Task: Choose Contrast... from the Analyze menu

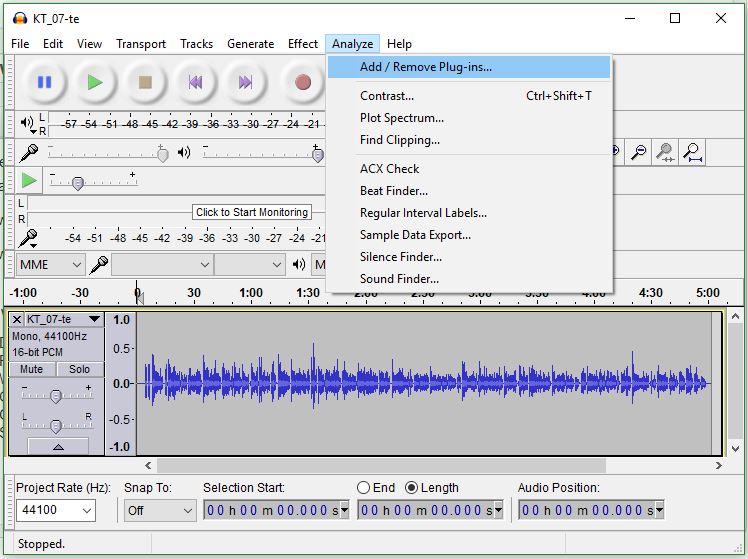Action: [469, 96]
